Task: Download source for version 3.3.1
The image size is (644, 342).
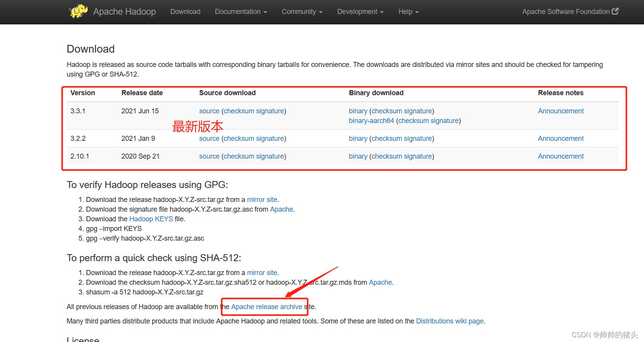Action: click(x=209, y=111)
